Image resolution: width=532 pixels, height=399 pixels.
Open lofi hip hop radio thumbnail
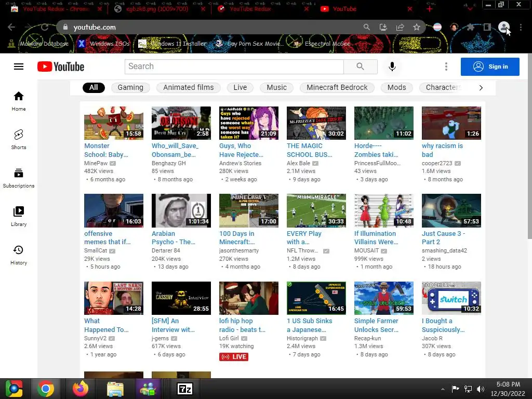(x=249, y=298)
